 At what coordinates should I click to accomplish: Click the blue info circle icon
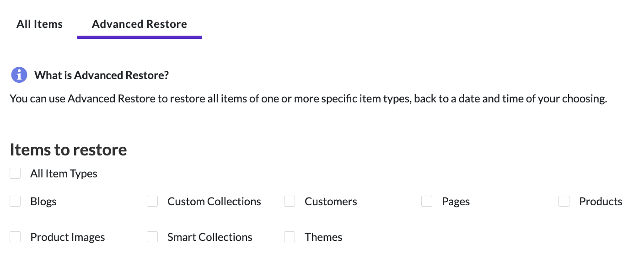tap(19, 75)
